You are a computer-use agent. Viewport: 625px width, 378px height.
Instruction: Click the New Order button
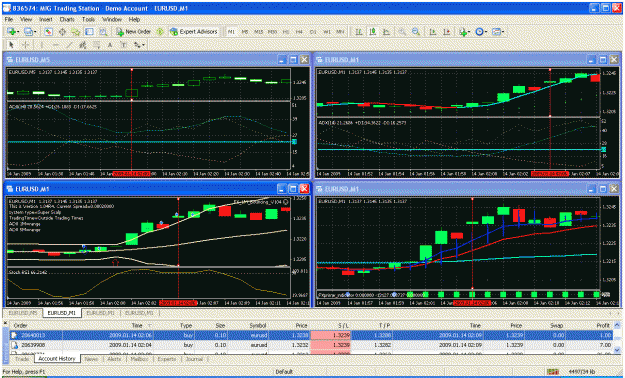click(134, 32)
